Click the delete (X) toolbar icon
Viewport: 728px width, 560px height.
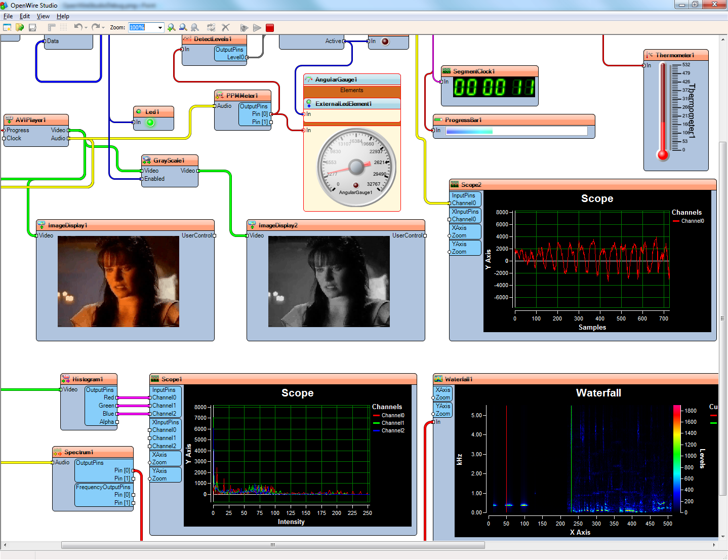coord(226,27)
